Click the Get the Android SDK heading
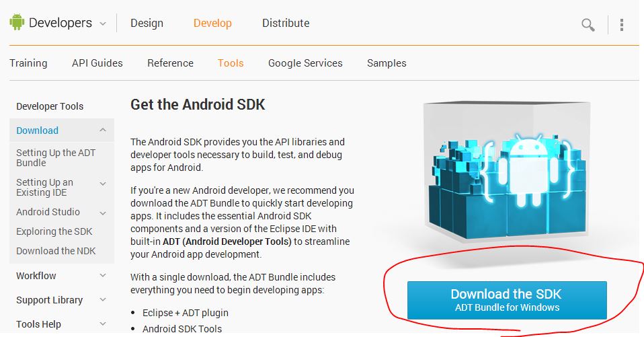The image size is (644, 337). point(198,104)
